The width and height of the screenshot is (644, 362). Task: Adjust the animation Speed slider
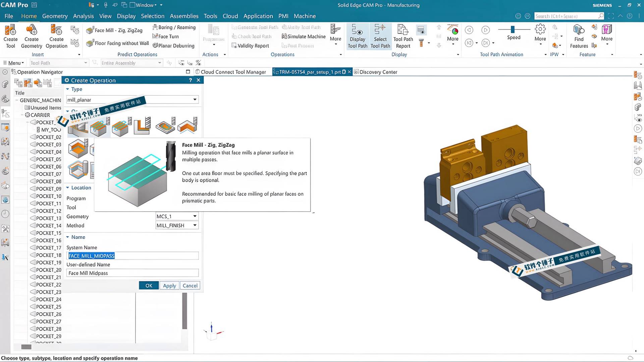(x=513, y=29)
